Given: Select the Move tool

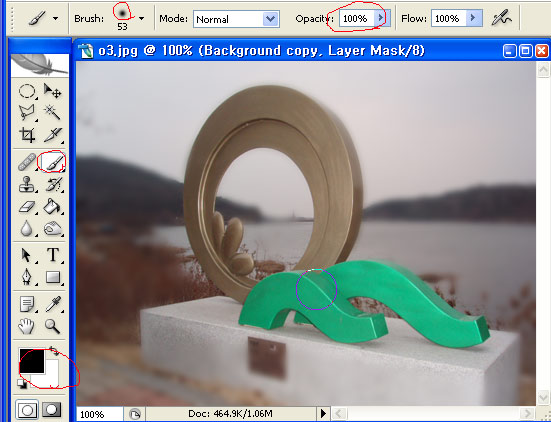Looking at the screenshot, I should pyautogui.click(x=53, y=91).
